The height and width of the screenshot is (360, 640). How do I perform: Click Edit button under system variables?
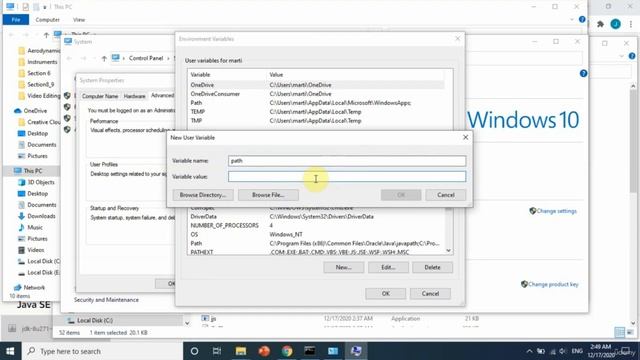click(388, 267)
